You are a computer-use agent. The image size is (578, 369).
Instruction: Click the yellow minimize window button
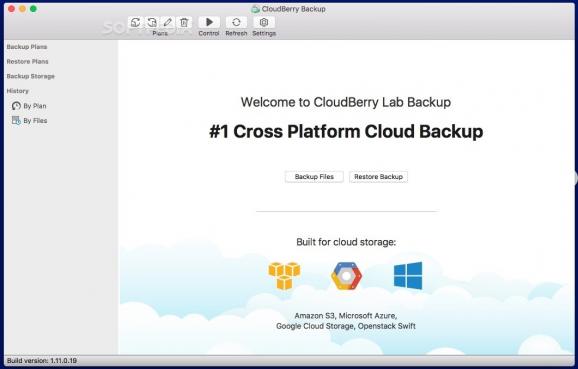point(22,9)
